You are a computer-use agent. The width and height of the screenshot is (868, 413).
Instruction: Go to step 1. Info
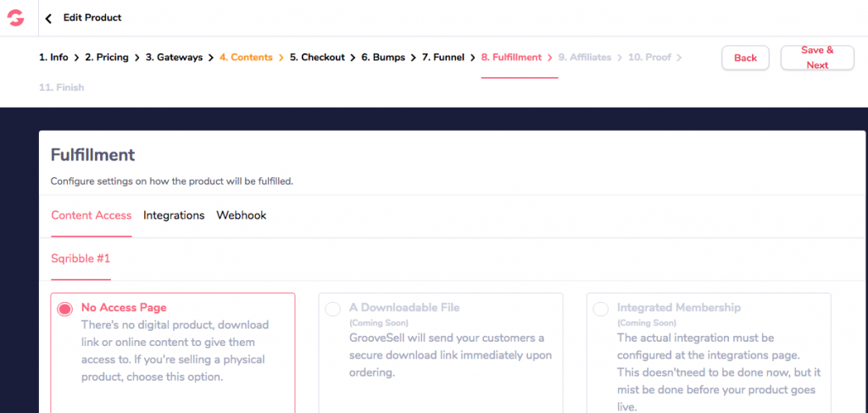[53, 58]
